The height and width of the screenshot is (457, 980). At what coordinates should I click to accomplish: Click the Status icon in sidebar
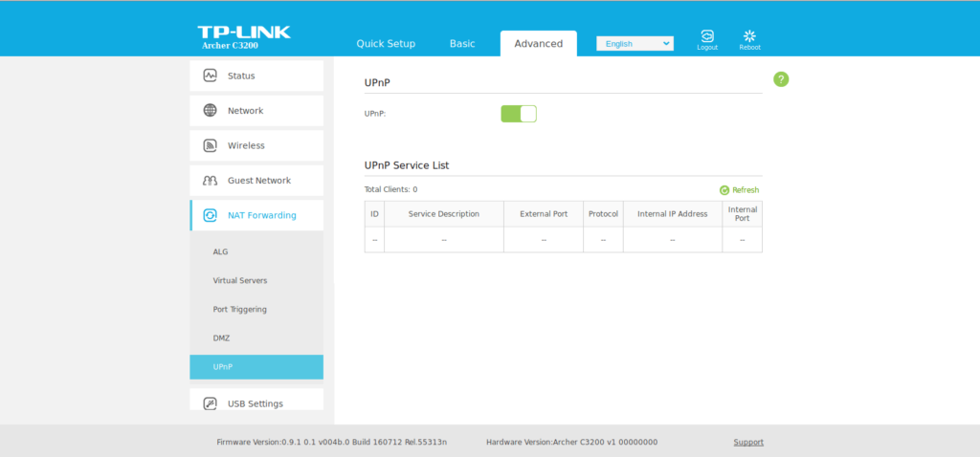[210, 76]
